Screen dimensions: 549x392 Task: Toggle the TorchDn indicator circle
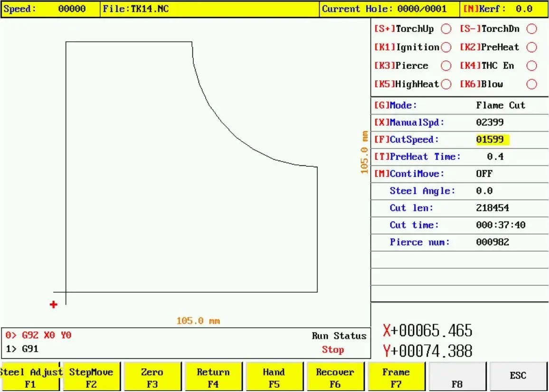click(x=531, y=29)
